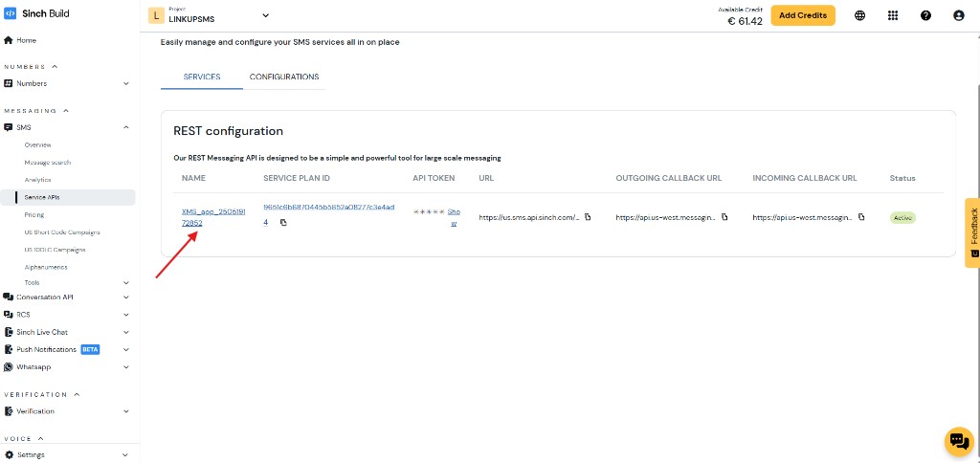Expand the Verification chevron

point(125,411)
